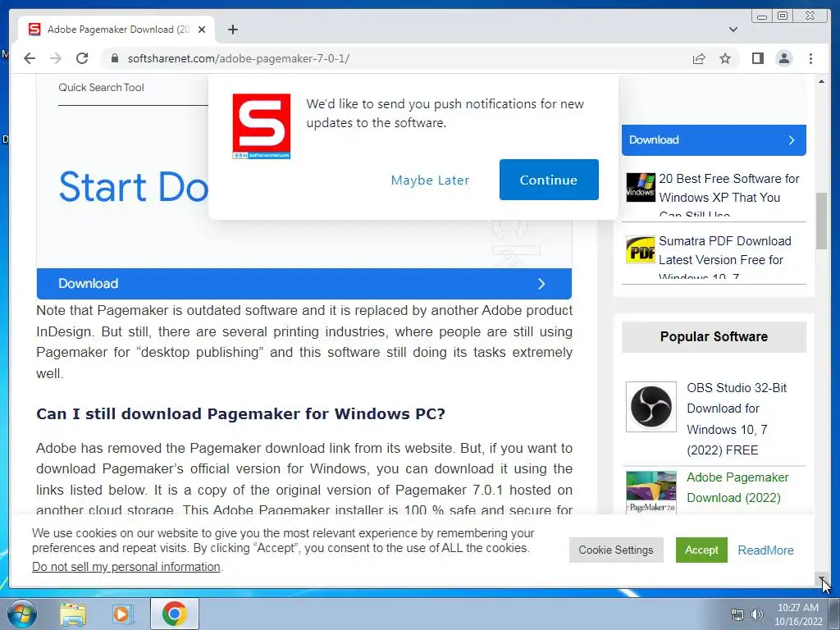This screenshot has width=840, height=630.
Task: Accept all cookies
Action: pos(701,550)
